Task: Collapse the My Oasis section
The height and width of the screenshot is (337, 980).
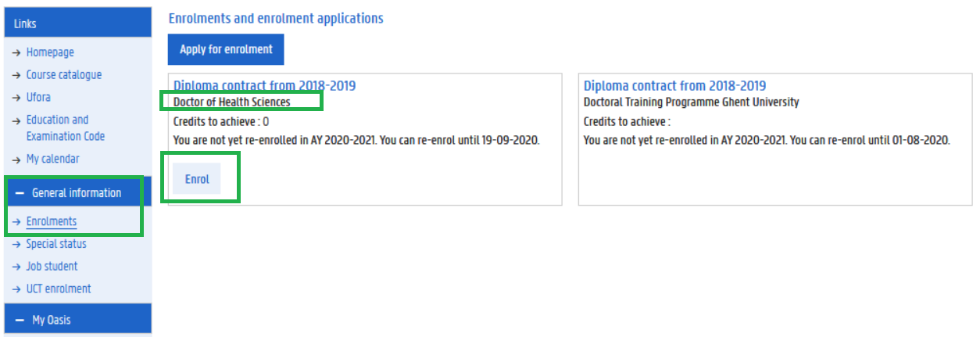Action: (20, 321)
